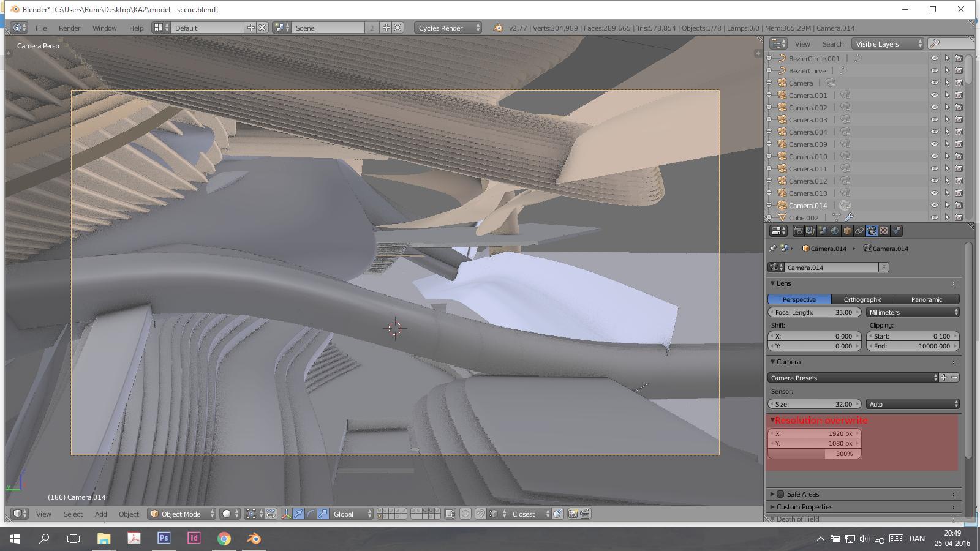Toggle the snap magnet icon

click(x=480, y=514)
